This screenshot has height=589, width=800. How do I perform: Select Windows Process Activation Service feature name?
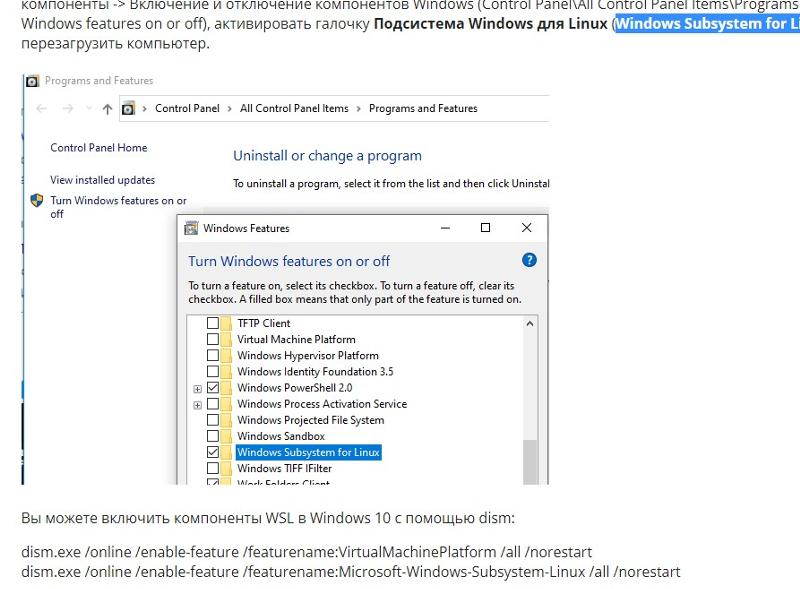coord(322,404)
